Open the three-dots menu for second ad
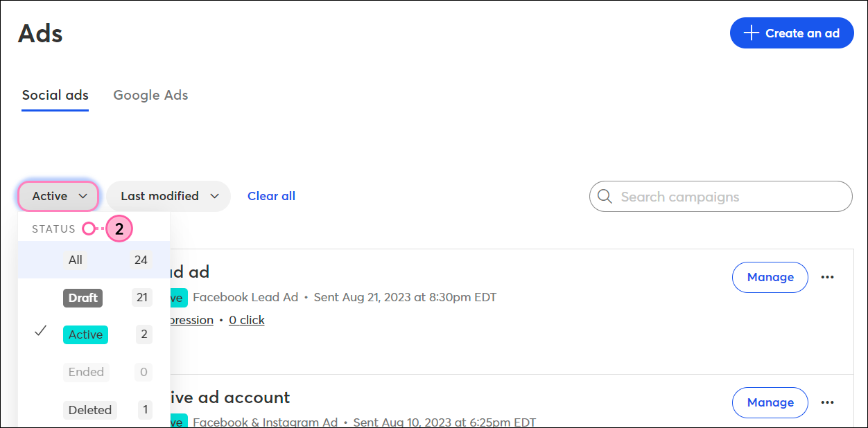The height and width of the screenshot is (428, 868). point(827,402)
